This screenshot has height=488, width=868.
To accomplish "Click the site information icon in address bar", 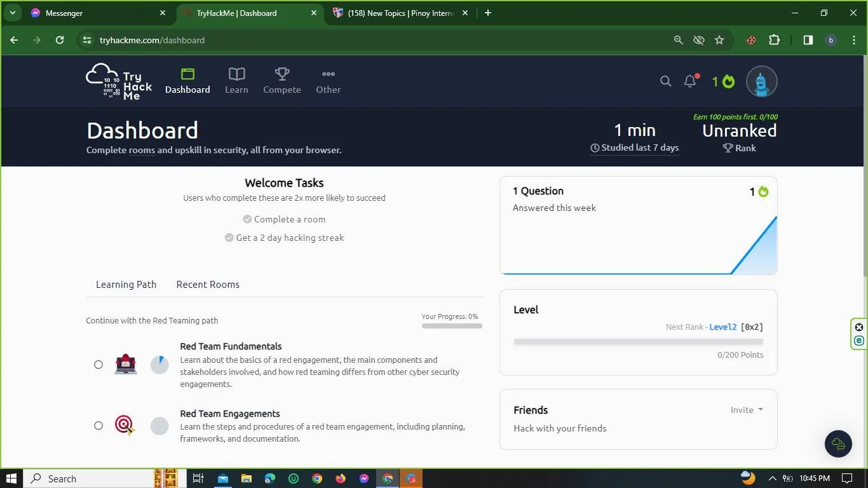I will pyautogui.click(x=87, y=40).
